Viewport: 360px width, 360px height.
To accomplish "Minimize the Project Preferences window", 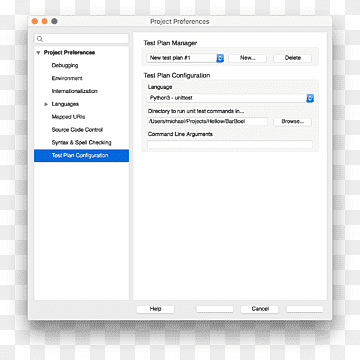I will click(45, 21).
